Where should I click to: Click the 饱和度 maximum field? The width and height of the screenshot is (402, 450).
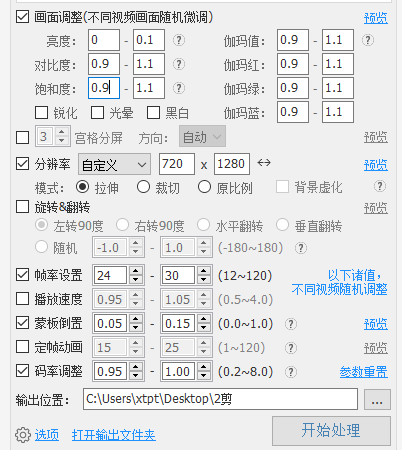pyautogui.click(x=149, y=88)
